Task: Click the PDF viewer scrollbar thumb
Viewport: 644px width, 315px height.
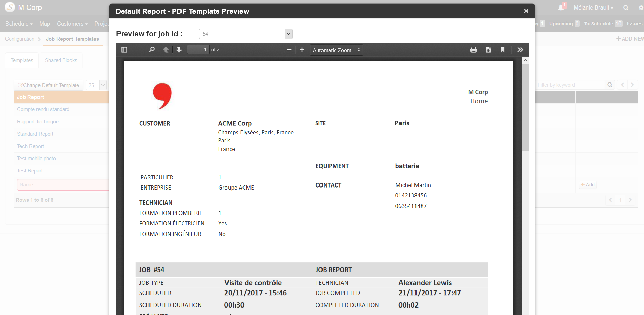Action: click(x=525, y=107)
